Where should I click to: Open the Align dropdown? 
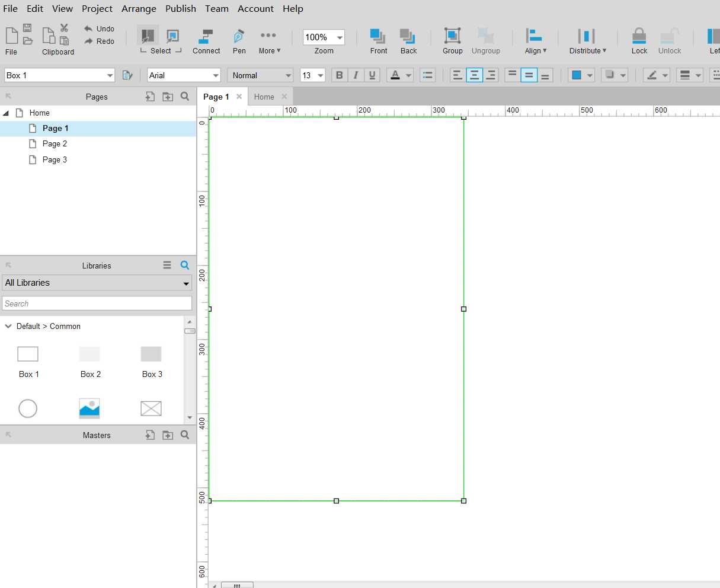tap(536, 41)
